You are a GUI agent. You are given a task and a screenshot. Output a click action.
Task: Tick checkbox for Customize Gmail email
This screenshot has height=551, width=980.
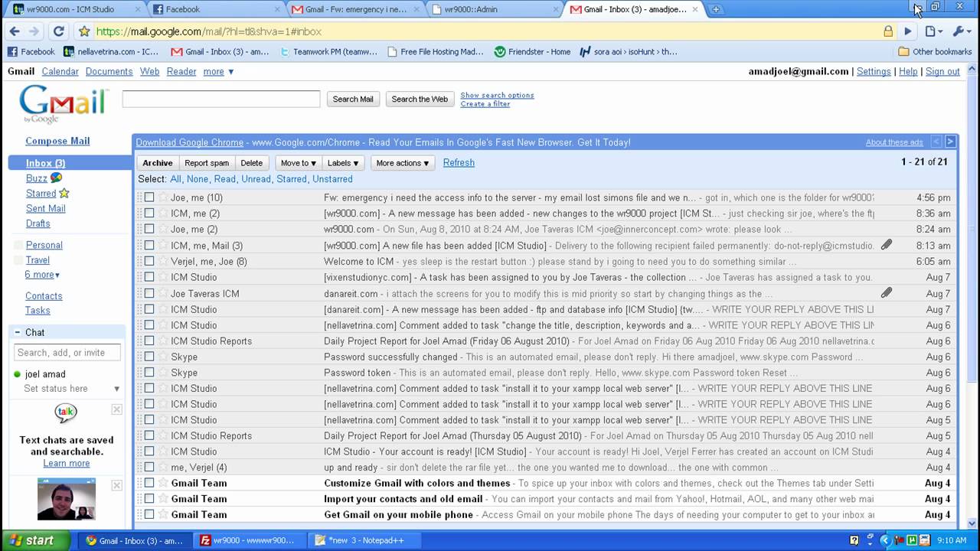149,483
